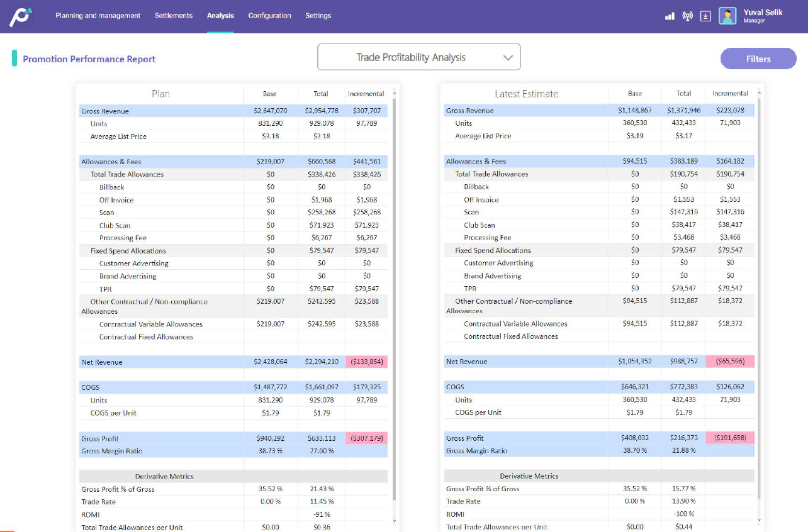Click the report selector chevron arrow
This screenshot has height=532, width=808.
[x=508, y=57]
